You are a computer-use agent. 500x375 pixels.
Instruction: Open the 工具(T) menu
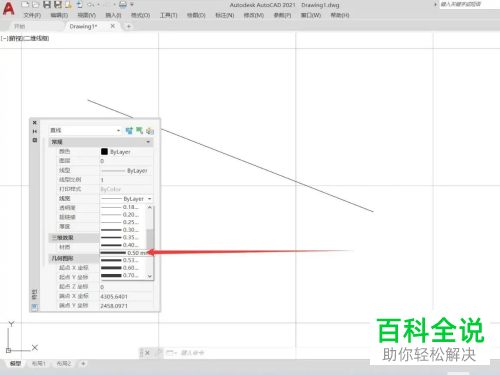pos(168,15)
